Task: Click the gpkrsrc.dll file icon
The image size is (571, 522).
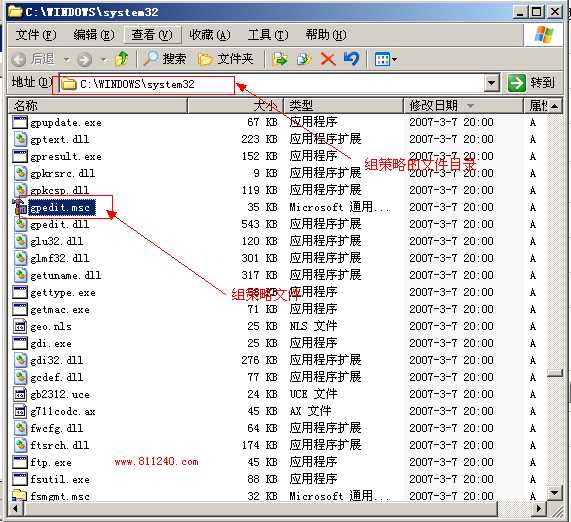Action: pos(20,173)
